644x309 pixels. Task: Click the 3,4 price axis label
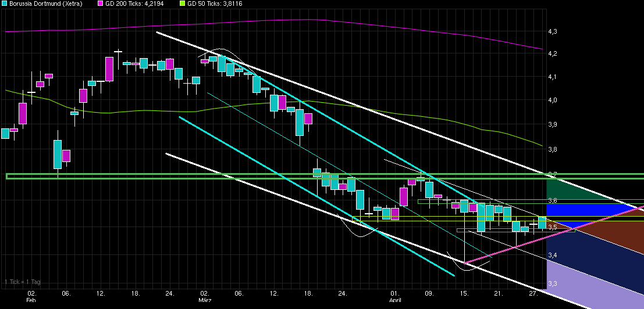tap(553, 256)
